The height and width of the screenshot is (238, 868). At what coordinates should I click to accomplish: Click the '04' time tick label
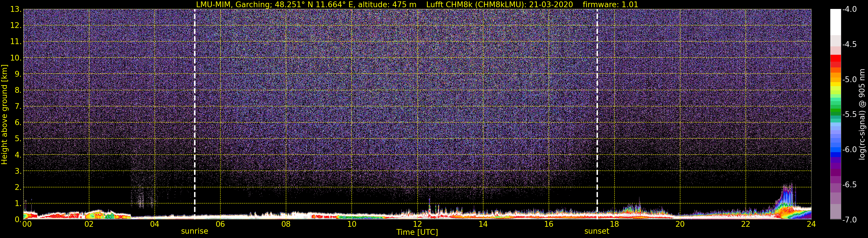[x=154, y=224]
